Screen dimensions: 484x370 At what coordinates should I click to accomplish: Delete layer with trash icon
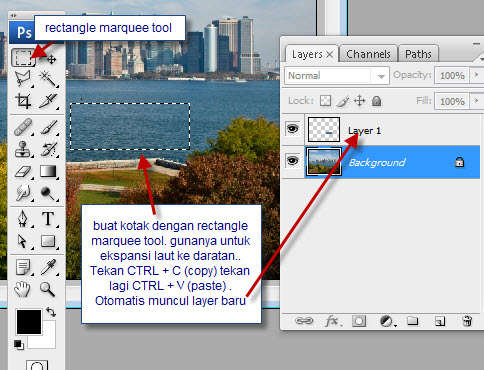[x=467, y=321]
